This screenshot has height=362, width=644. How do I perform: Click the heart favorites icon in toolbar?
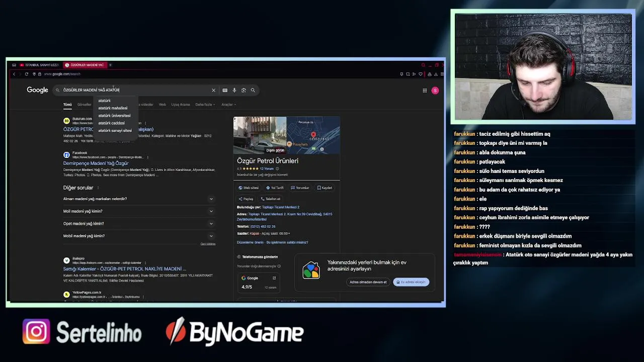[421, 74]
